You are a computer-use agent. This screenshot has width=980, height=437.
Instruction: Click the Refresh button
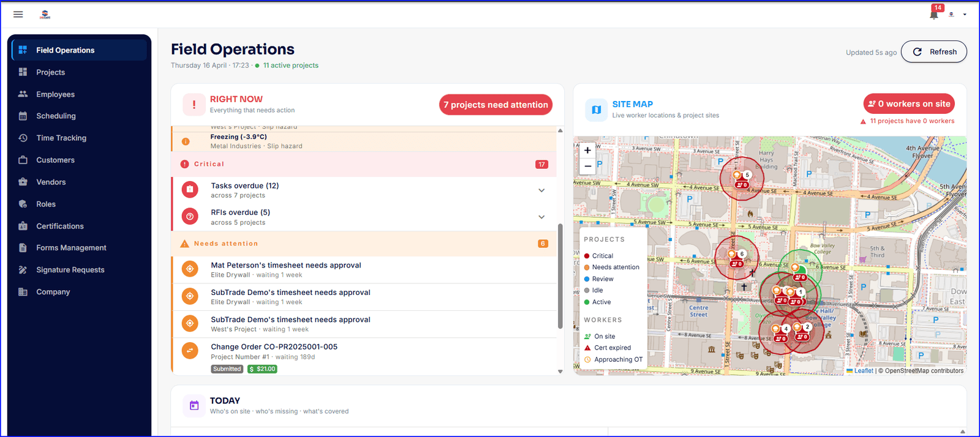click(934, 51)
